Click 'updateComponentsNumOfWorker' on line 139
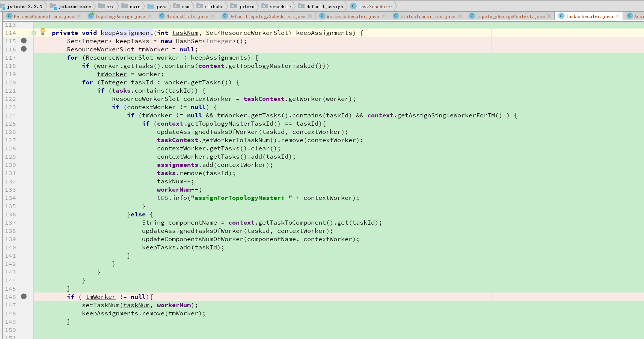 (193, 239)
